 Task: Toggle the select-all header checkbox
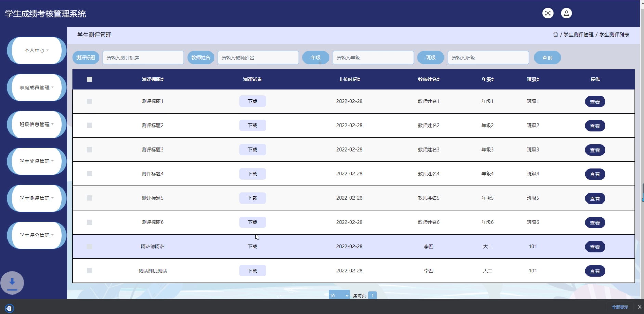coord(89,79)
